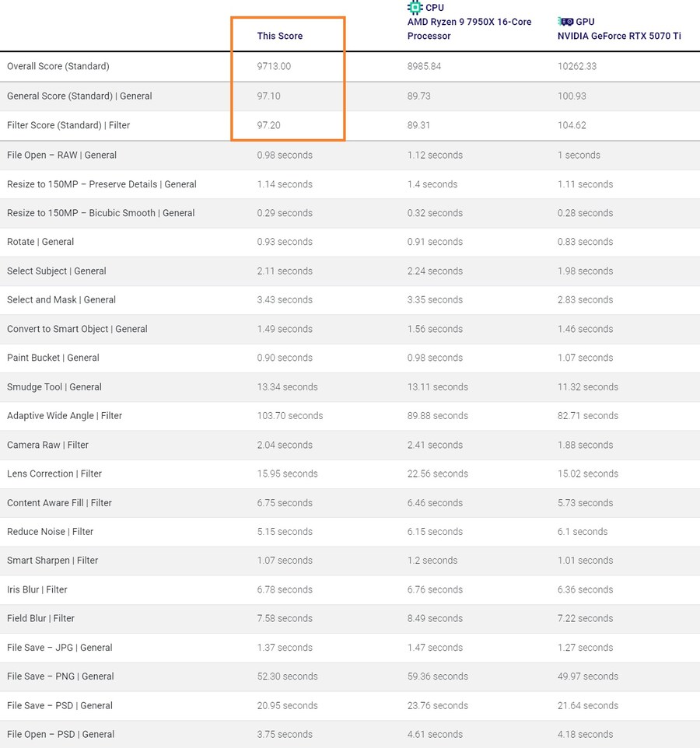Image resolution: width=700 pixels, height=748 pixels.
Task: Click the This Score column header
Action: (x=280, y=36)
